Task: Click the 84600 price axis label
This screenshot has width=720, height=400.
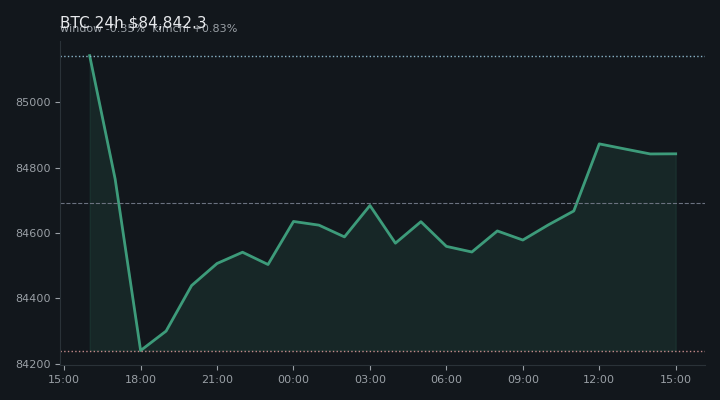Action: pyautogui.click(x=33, y=233)
